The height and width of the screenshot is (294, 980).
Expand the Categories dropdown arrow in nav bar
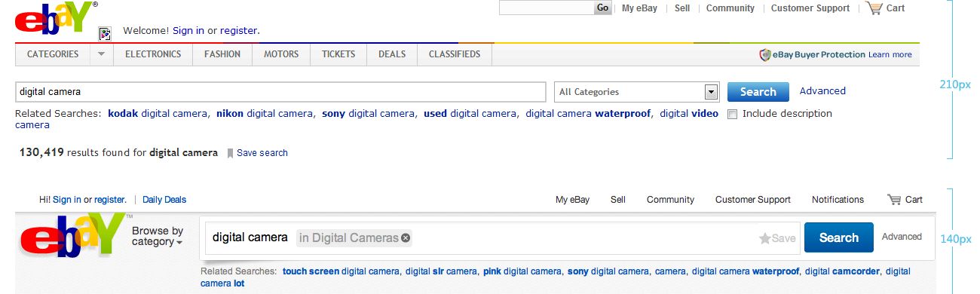click(101, 54)
